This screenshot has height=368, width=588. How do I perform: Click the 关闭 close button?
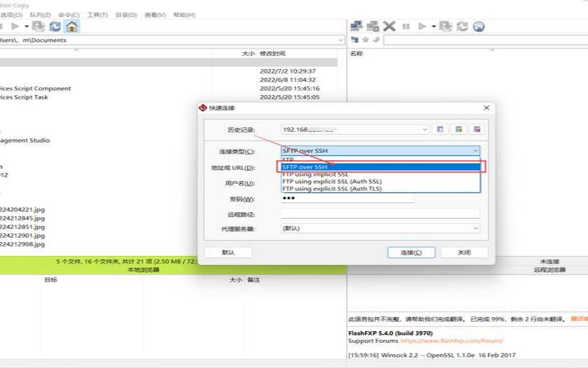coord(465,252)
